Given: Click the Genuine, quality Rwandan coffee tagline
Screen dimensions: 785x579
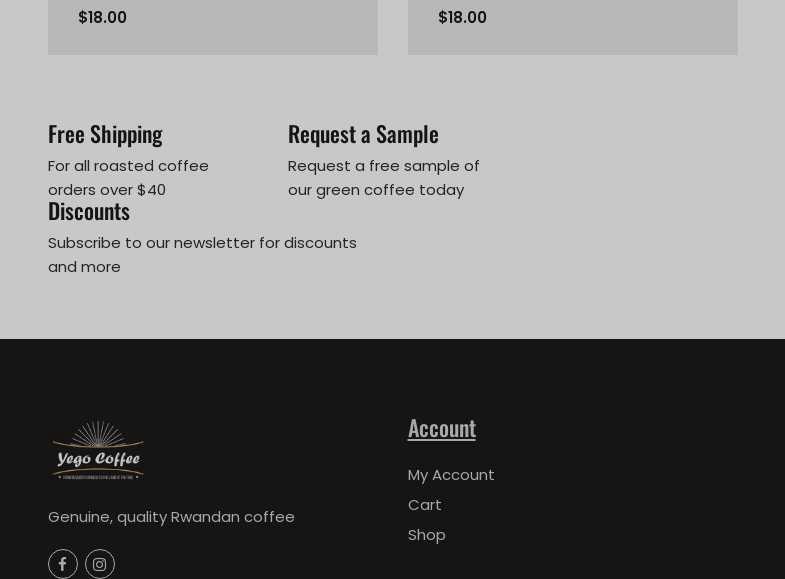Looking at the screenshot, I should (171, 517).
